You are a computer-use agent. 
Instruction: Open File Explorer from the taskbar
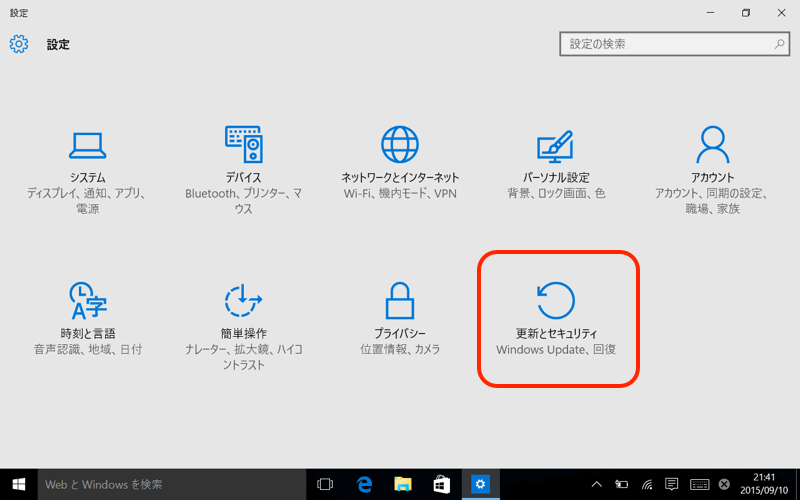click(x=403, y=484)
